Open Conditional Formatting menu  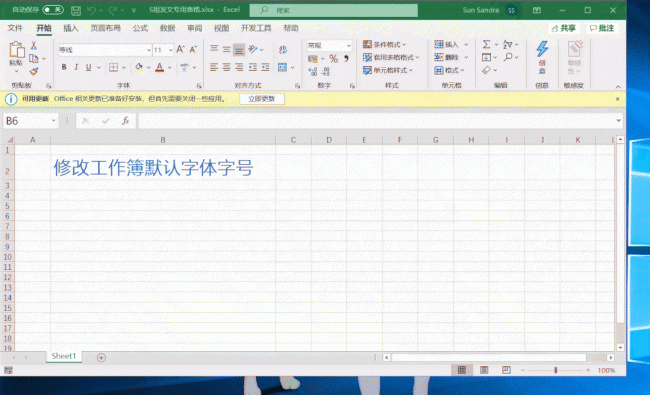click(x=384, y=44)
